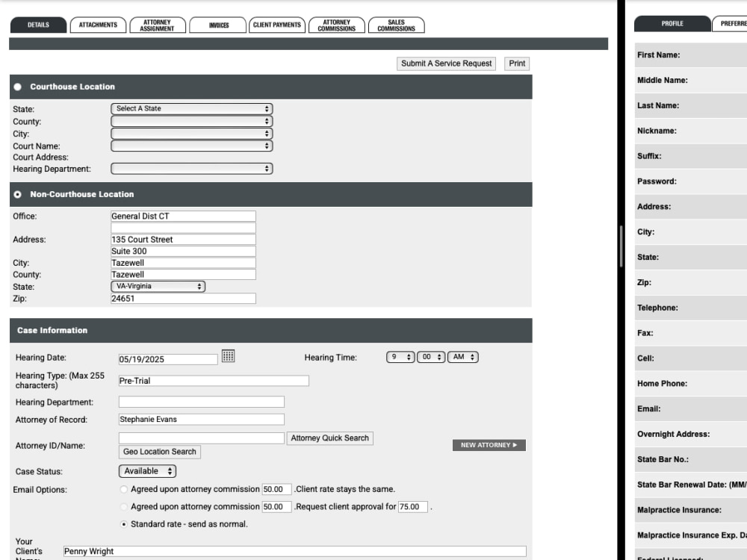Open the courthouse City dropdown
This screenshot has height=560, width=747.
pos(191,134)
